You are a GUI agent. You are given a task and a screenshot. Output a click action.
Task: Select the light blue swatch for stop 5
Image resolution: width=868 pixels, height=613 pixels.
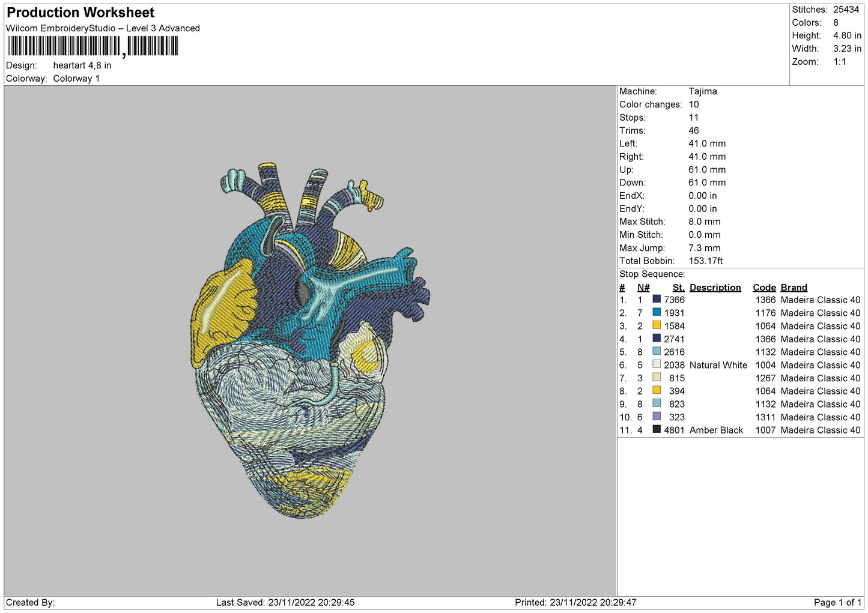[657, 351]
